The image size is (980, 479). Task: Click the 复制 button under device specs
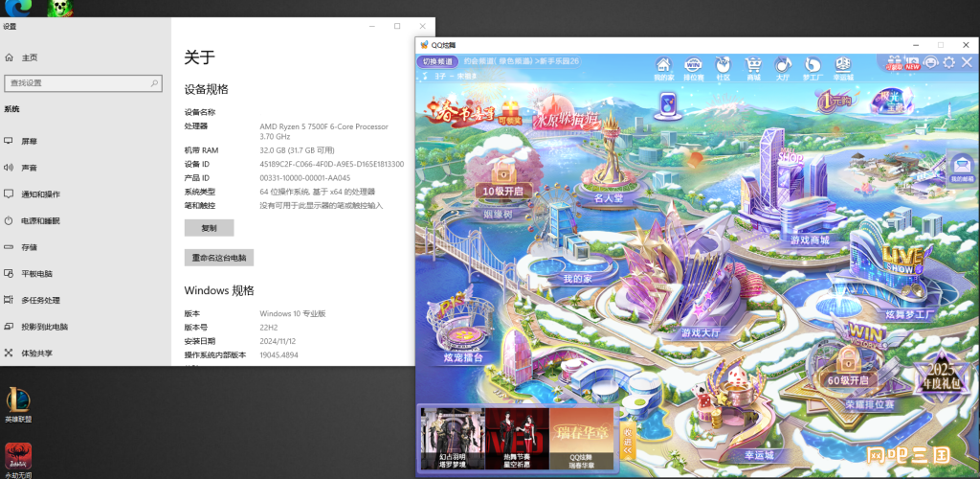pyautogui.click(x=209, y=228)
